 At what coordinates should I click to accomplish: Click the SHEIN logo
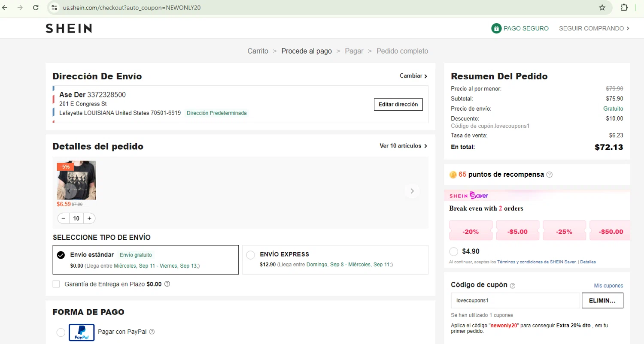click(x=69, y=28)
